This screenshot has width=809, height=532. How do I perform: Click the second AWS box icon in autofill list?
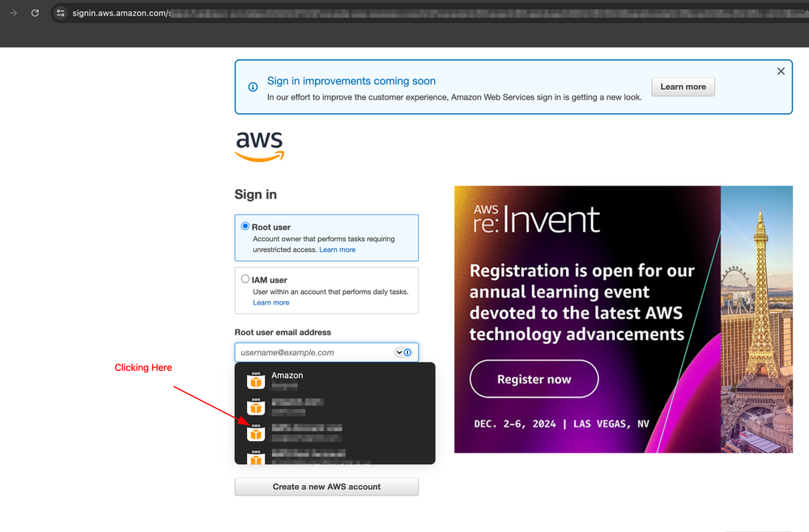pyautogui.click(x=256, y=406)
